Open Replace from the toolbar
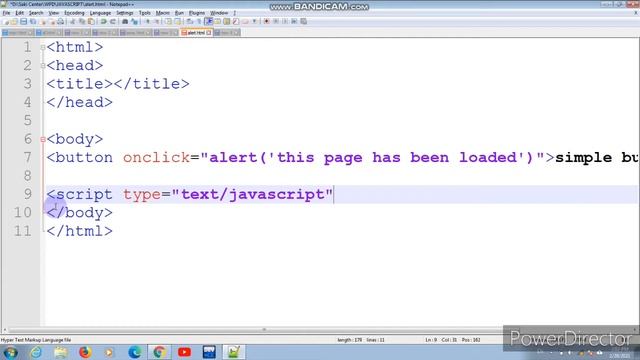The image size is (640, 360). 135,21
